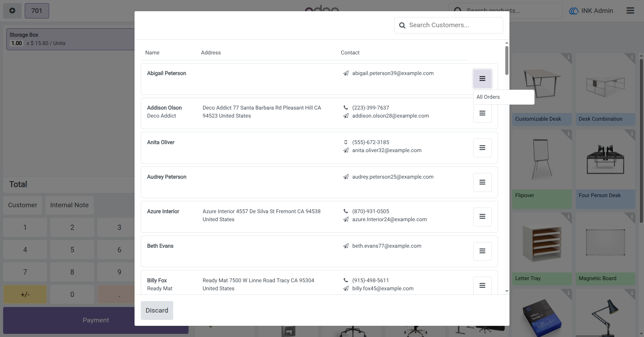Select the Letter Tray product
The width and height of the screenshot is (644, 337).
[x=542, y=249]
